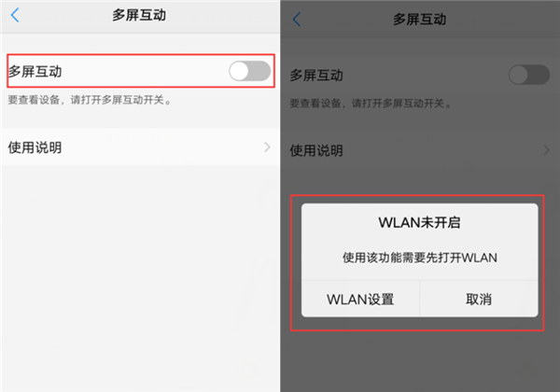Open WLAN设置 from the dialog
The image size is (560, 392).
point(360,300)
